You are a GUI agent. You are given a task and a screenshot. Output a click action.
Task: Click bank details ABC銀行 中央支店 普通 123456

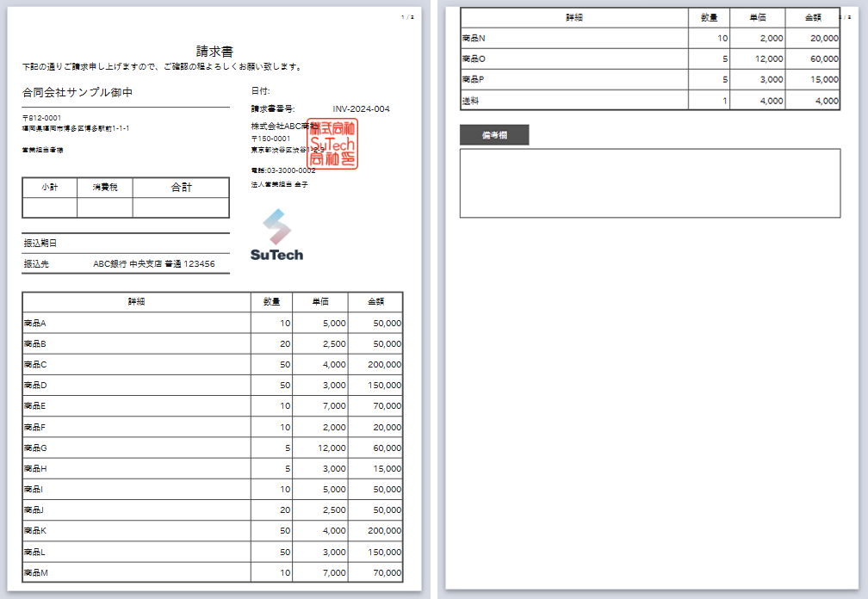tap(154, 264)
